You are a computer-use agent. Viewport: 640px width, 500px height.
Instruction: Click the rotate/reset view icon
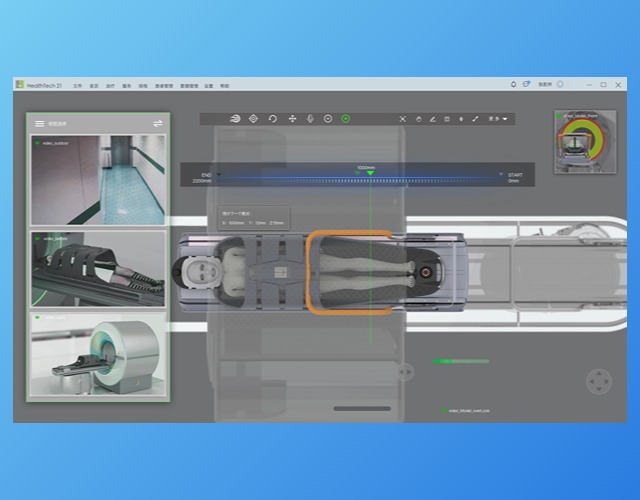[272, 119]
